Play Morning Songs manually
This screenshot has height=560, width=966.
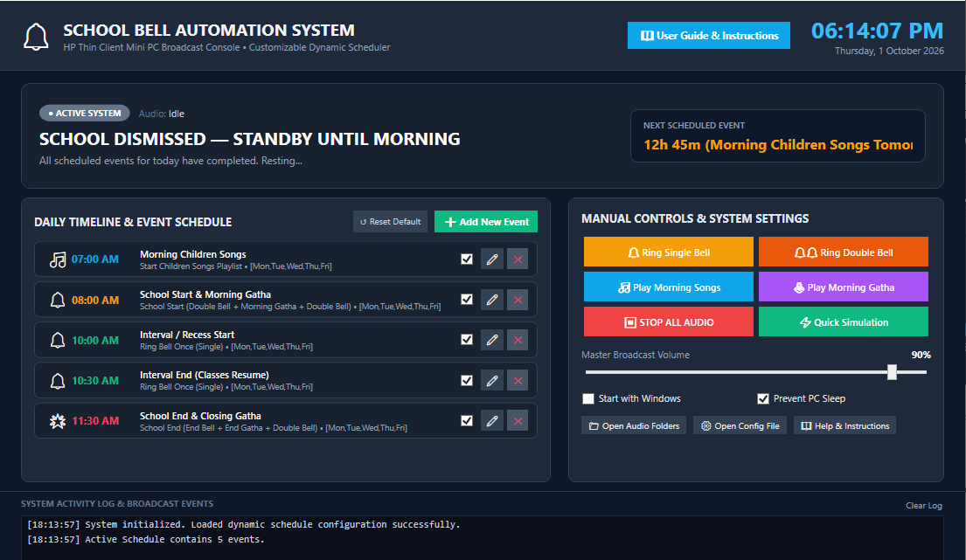coord(669,287)
